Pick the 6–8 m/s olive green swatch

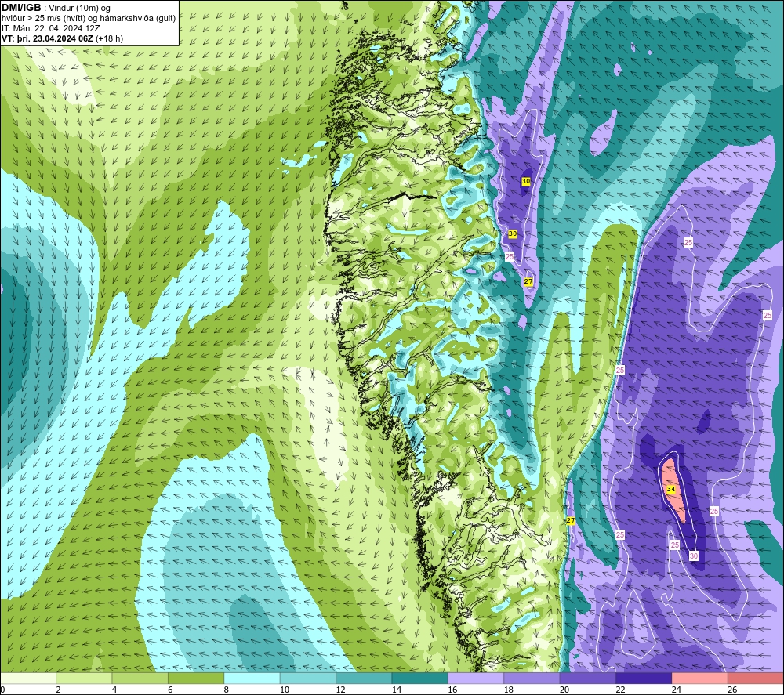[x=196, y=678]
